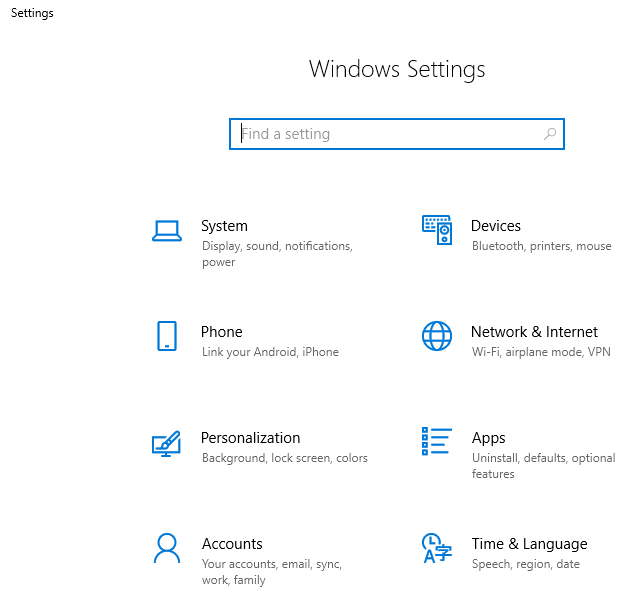Open Accounts settings title
The image size is (636, 598).
(x=232, y=544)
